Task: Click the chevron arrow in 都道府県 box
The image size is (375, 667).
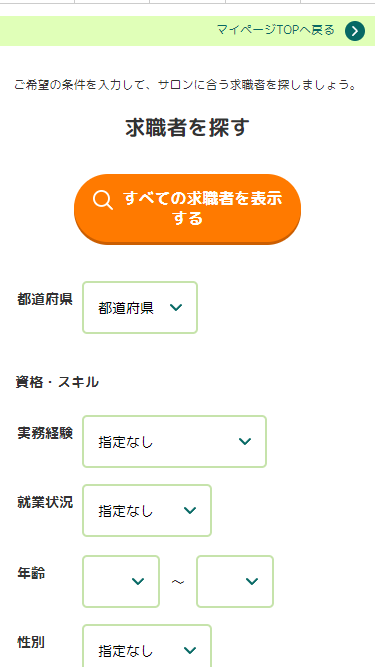Action: pos(176,308)
